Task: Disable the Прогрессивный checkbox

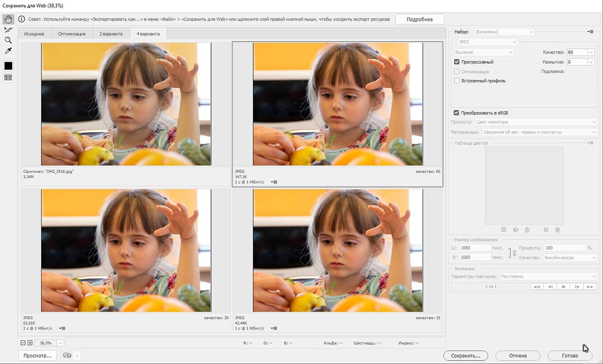Action: click(457, 62)
